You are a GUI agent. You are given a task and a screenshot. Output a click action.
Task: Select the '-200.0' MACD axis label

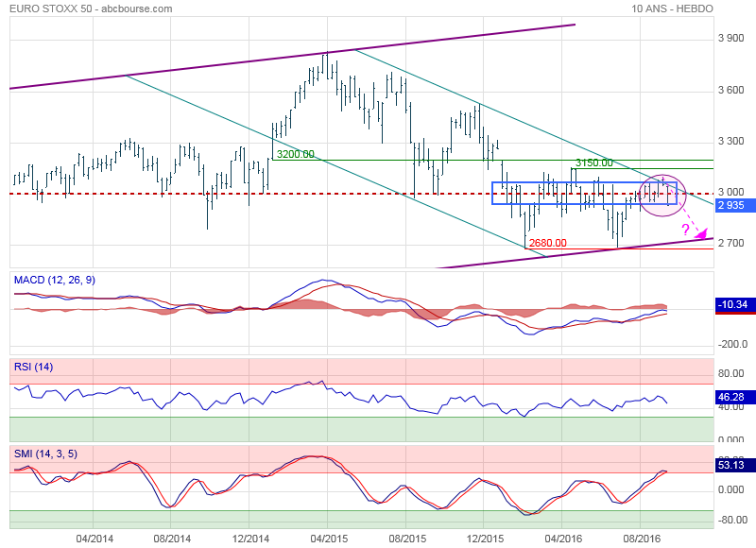(x=733, y=344)
